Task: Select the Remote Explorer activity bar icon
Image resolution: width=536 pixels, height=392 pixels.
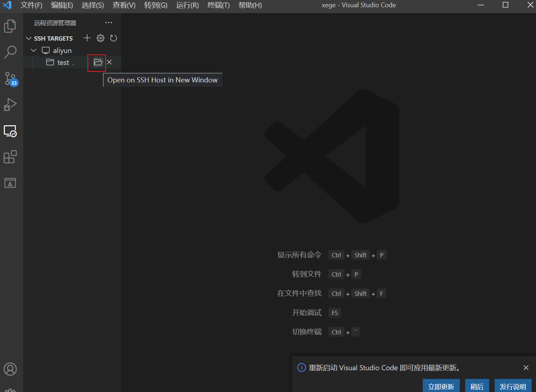Action: coord(10,131)
